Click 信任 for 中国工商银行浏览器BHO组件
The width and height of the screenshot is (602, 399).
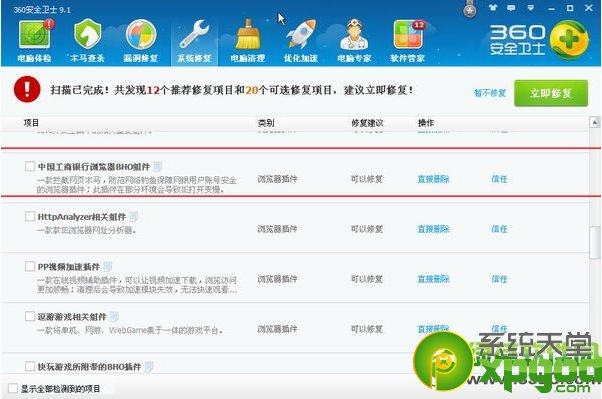(499, 179)
